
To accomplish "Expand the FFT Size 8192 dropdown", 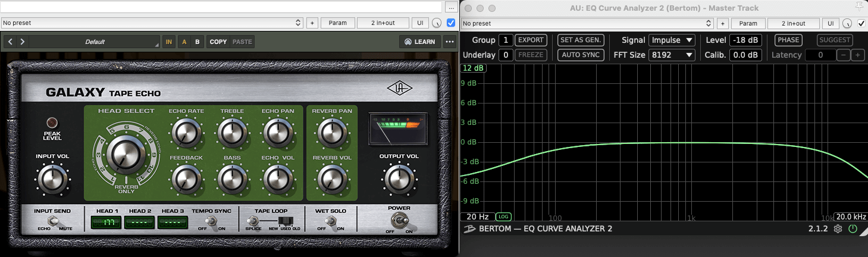I will coord(672,55).
